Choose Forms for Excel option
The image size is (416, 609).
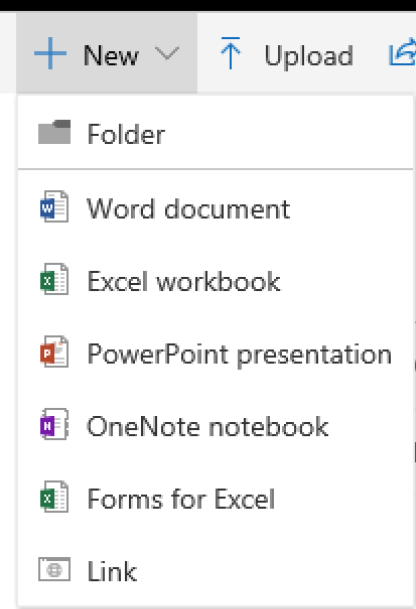pyautogui.click(x=216, y=497)
